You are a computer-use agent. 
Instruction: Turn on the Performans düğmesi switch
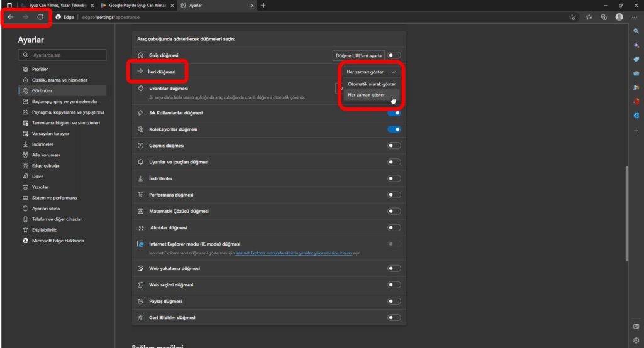pos(394,195)
